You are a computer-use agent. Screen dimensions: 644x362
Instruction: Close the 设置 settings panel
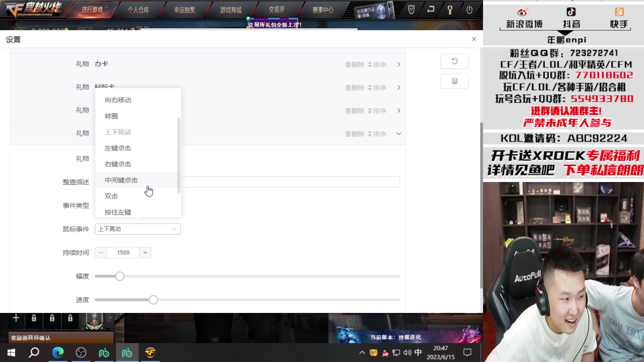click(474, 39)
